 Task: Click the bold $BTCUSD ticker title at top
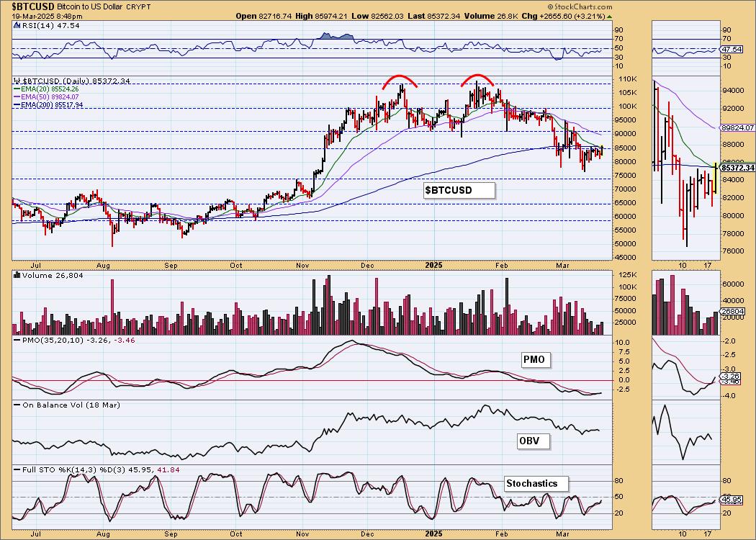(33, 6)
